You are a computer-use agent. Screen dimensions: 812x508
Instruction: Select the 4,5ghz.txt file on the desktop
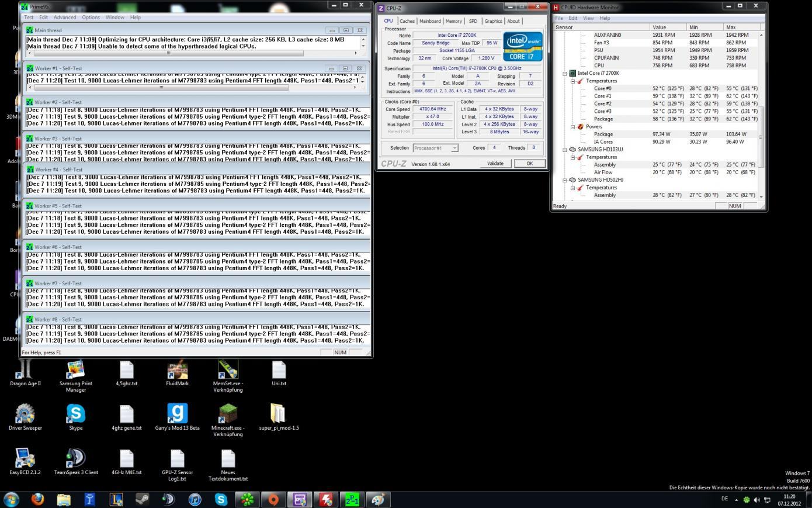click(127, 374)
